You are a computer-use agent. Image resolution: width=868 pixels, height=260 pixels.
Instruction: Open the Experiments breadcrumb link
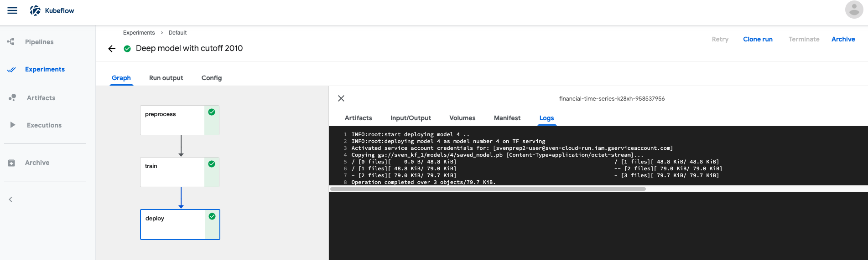pos(139,33)
